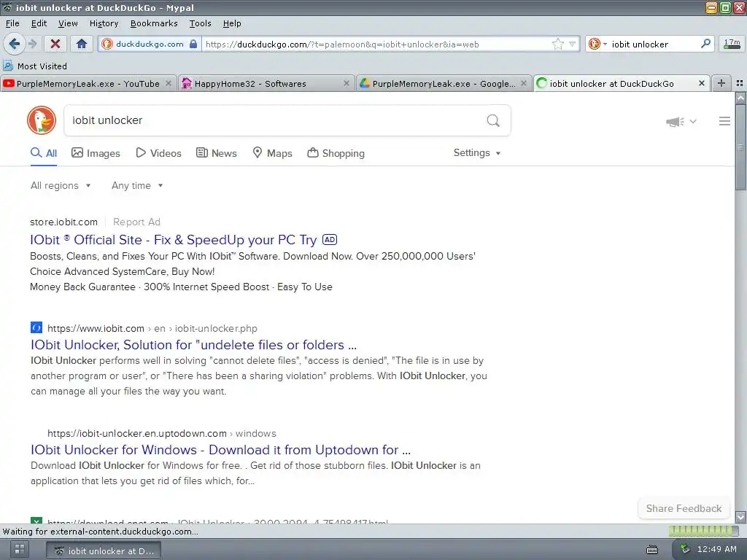This screenshot has width=747, height=560.
Task: Open the megaphone spread-the-word dropdown
Action: pyautogui.click(x=681, y=122)
